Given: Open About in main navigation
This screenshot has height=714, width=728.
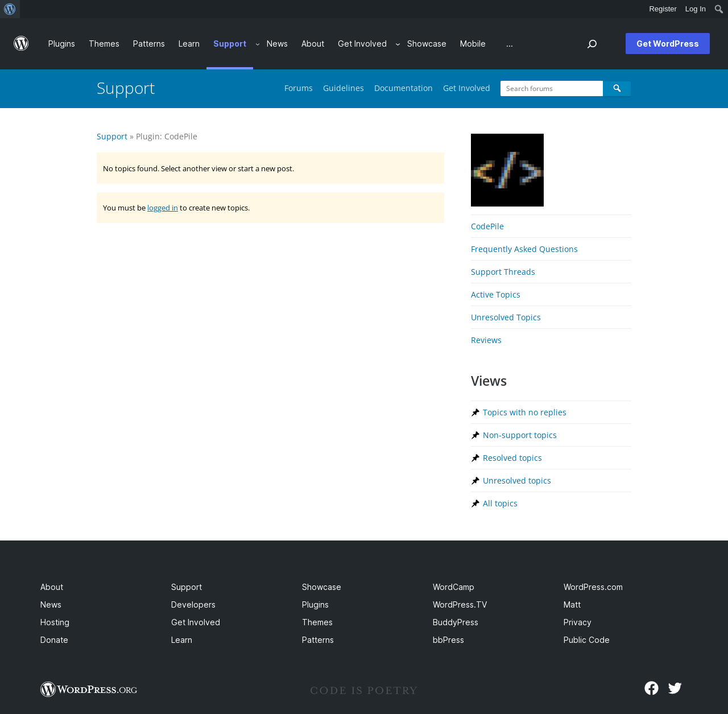Looking at the screenshot, I should coord(313,44).
